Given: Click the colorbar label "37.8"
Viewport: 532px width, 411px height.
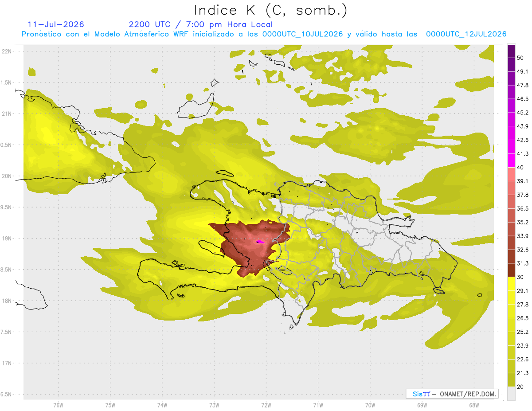Looking at the screenshot, I should [522, 195].
